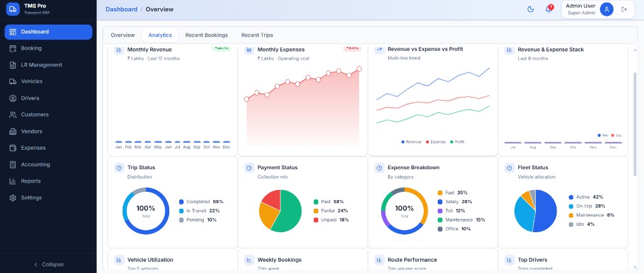The height and width of the screenshot is (273, 644).
Task: Open the Dashboard sidebar item
Action: pos(48,32)
